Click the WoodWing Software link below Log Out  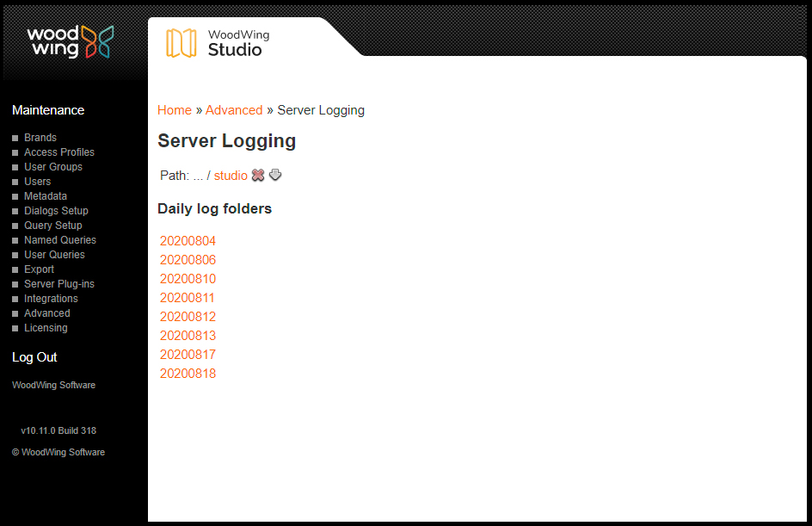tap(53, 385)
